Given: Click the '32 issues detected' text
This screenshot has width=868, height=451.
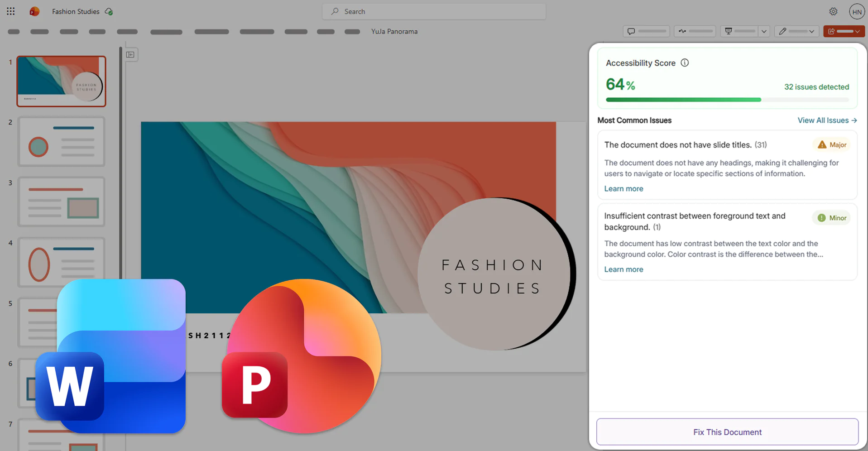Looking at the screenshot, I should pos(816,87).
